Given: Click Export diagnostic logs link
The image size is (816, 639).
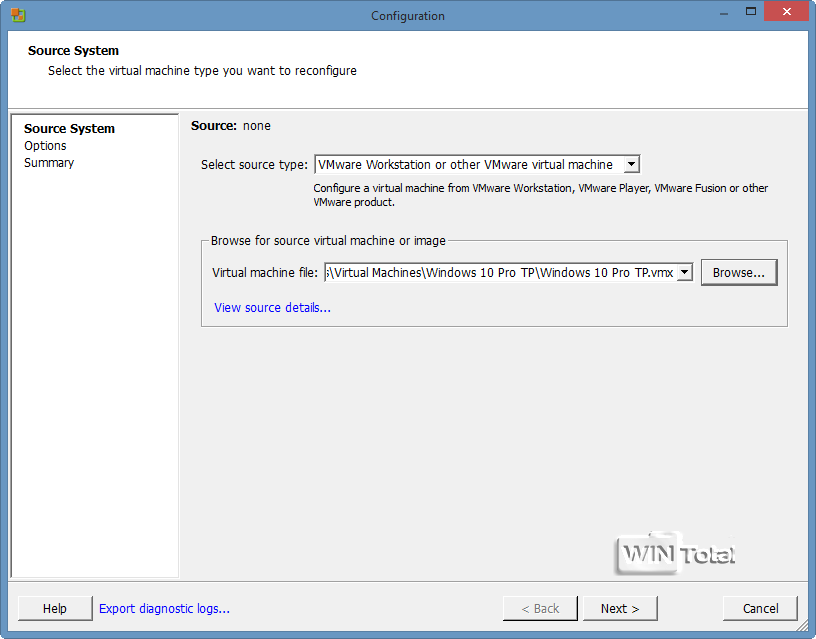Looking at the screenshot, I should pos(164,608).
